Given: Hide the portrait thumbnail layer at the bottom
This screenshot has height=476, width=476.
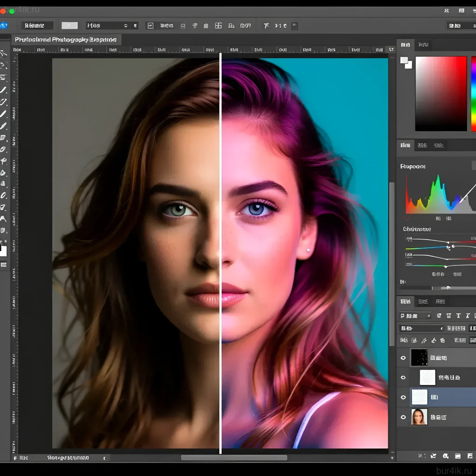Looking at the screenshot, I should click(403, 417).
